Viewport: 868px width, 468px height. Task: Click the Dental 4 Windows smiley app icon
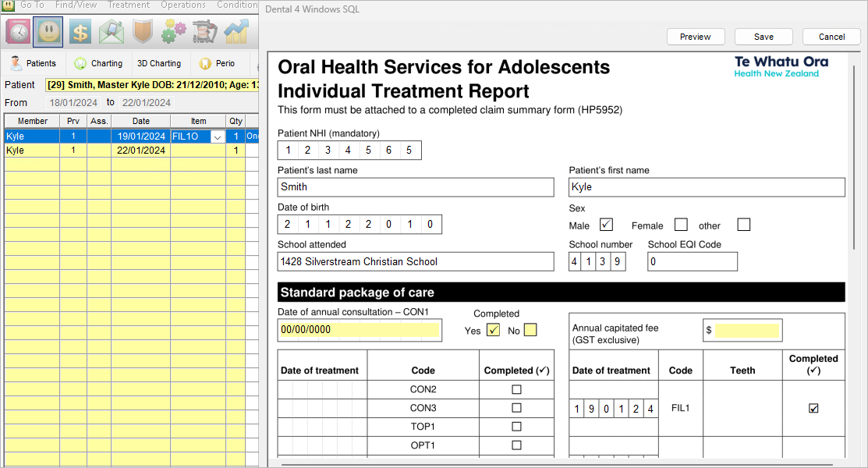(x=7, y=5)
